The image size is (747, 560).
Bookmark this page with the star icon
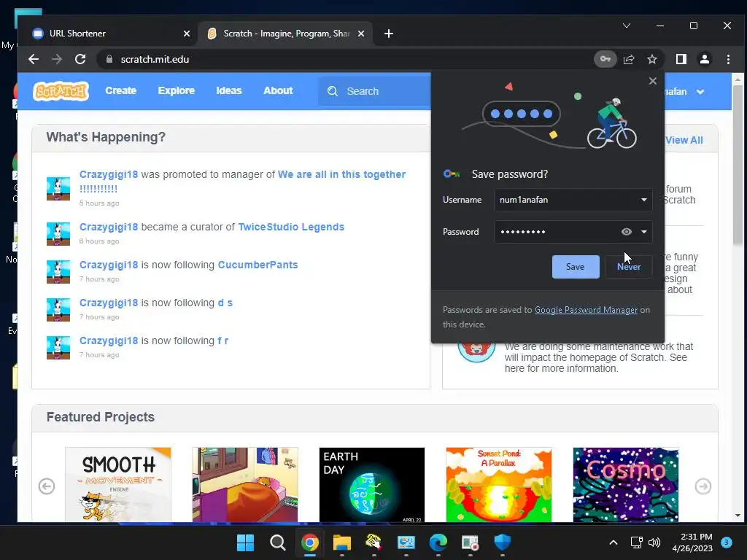[x=652, y=59]
